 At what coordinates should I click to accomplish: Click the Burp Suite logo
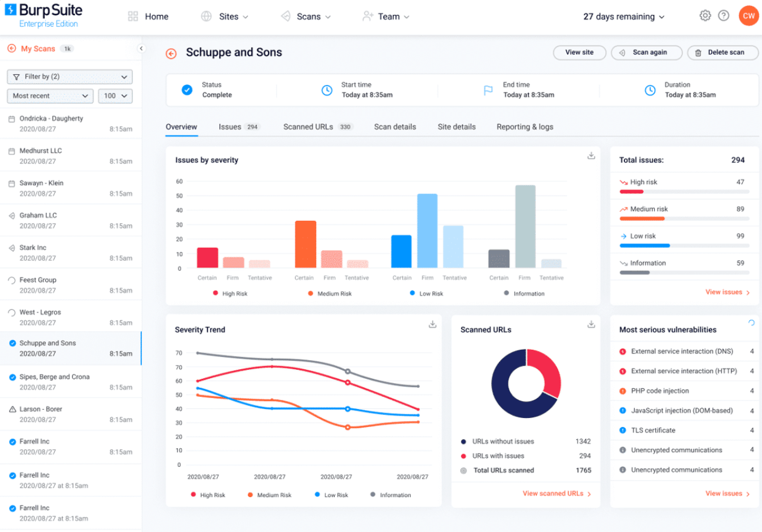click(43, 15)
